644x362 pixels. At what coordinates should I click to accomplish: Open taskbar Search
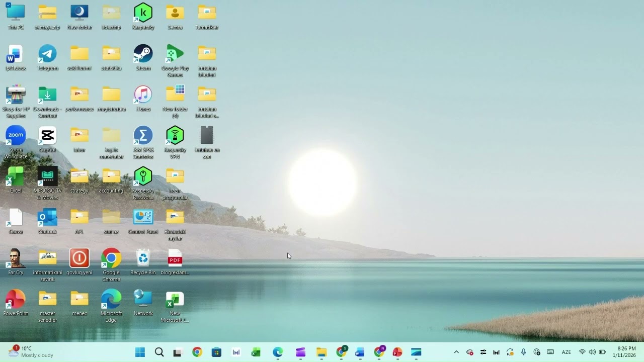coord(159,352)
